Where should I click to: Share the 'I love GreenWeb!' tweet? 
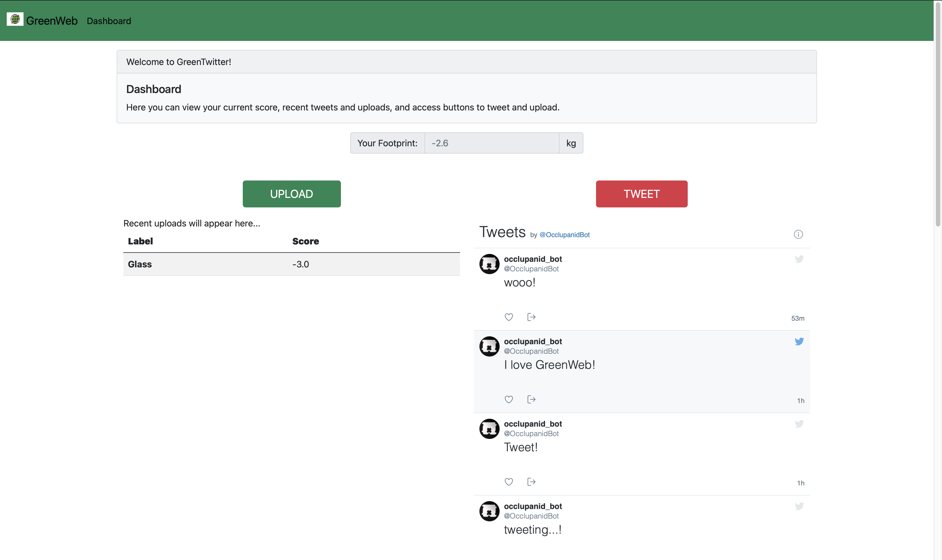(x=531, y=399)
